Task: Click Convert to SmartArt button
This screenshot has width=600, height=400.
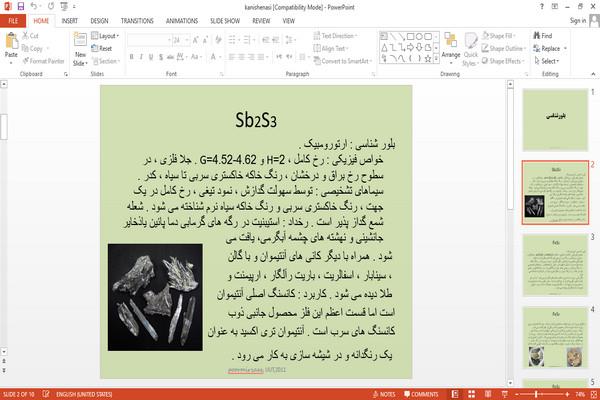Action: [342, 61]
